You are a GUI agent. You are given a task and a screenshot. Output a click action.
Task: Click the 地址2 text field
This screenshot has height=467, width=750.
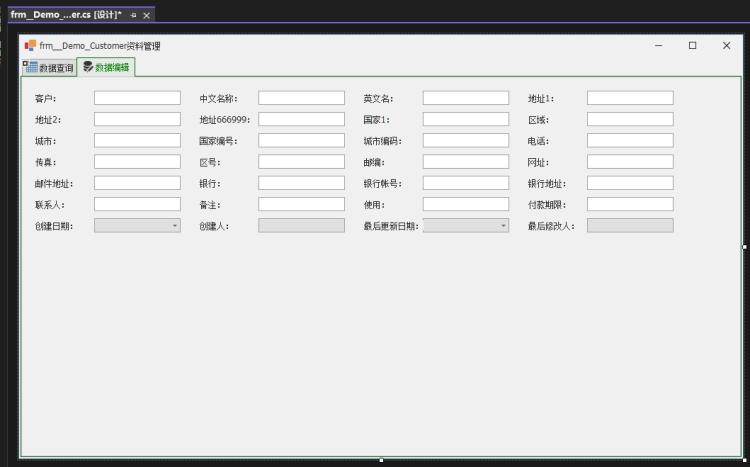(137, 119)
